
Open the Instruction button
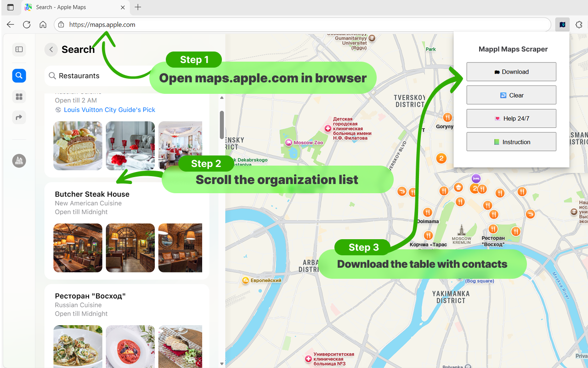pos(511,142)
